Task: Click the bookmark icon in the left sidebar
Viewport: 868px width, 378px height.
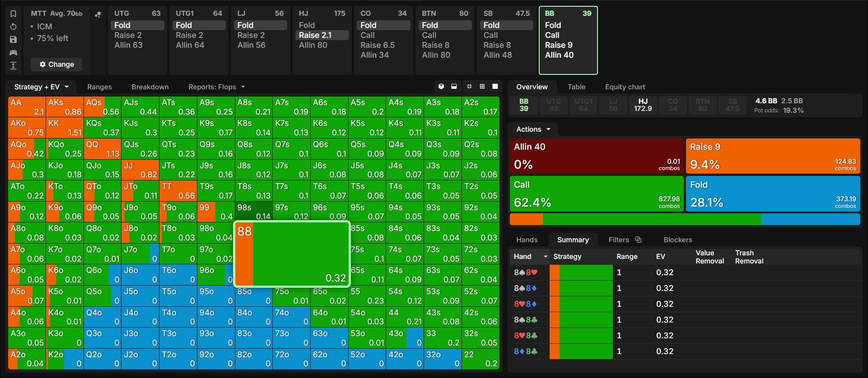Action: coord(13,14)
